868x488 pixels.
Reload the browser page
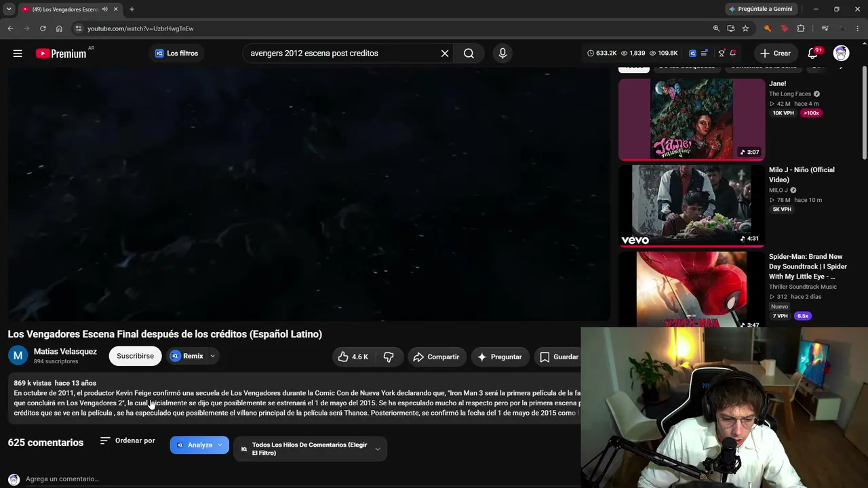pyautogui.click(x=43, y=28)
